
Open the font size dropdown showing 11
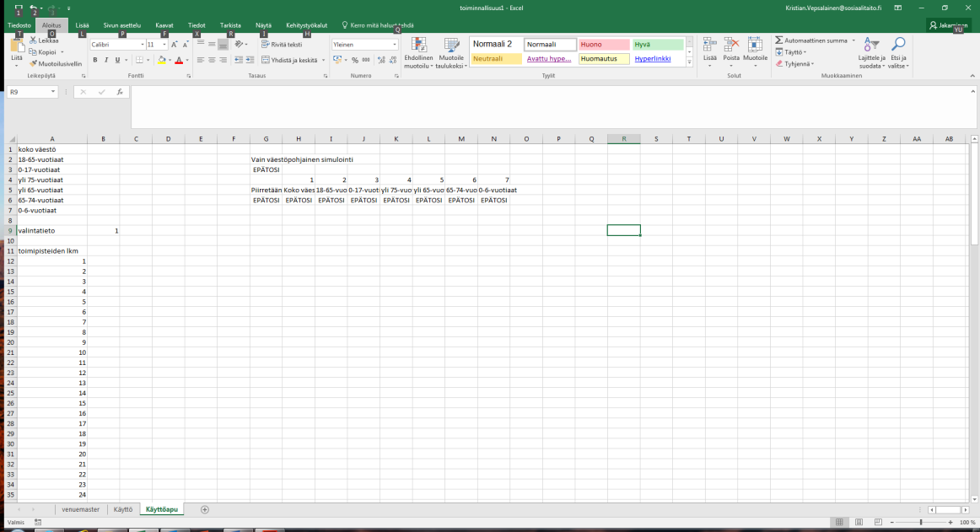pos(164,45)
